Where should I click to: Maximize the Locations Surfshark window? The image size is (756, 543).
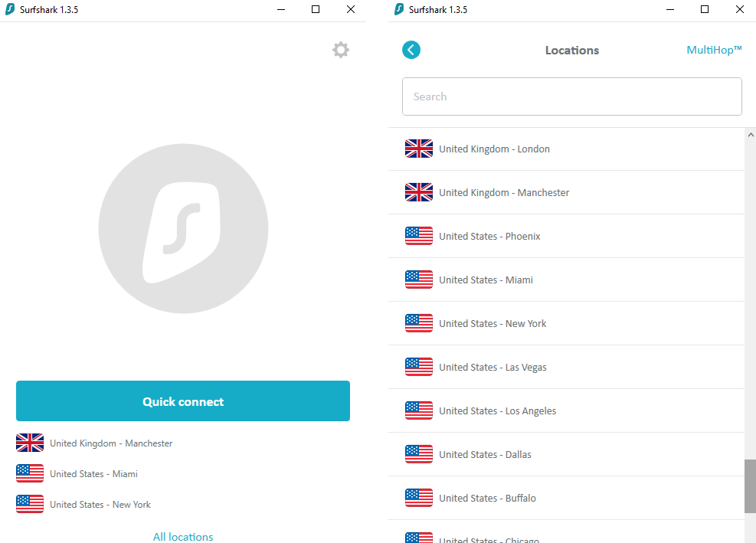click(705, 10)
